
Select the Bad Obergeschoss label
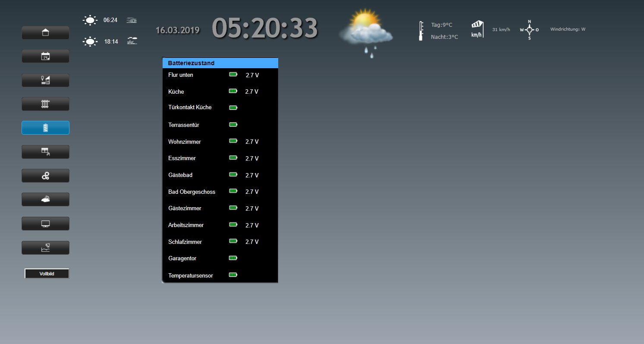tap(192, 192)
